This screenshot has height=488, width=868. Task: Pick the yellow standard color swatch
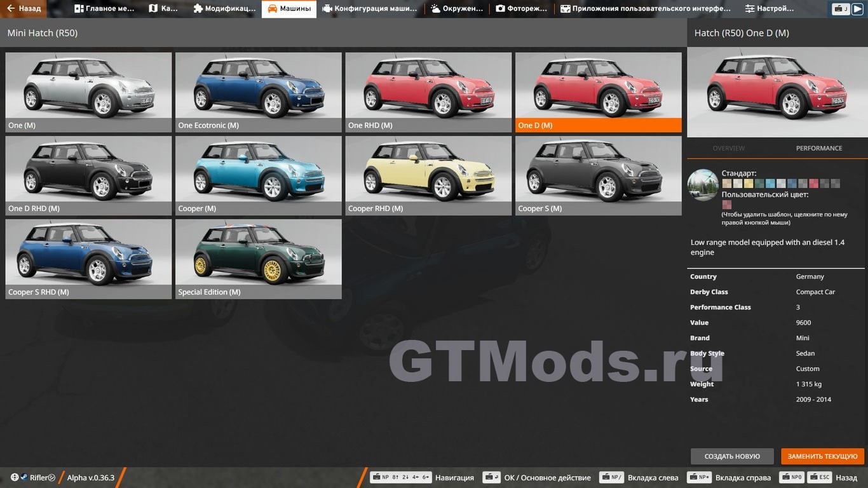749,184
